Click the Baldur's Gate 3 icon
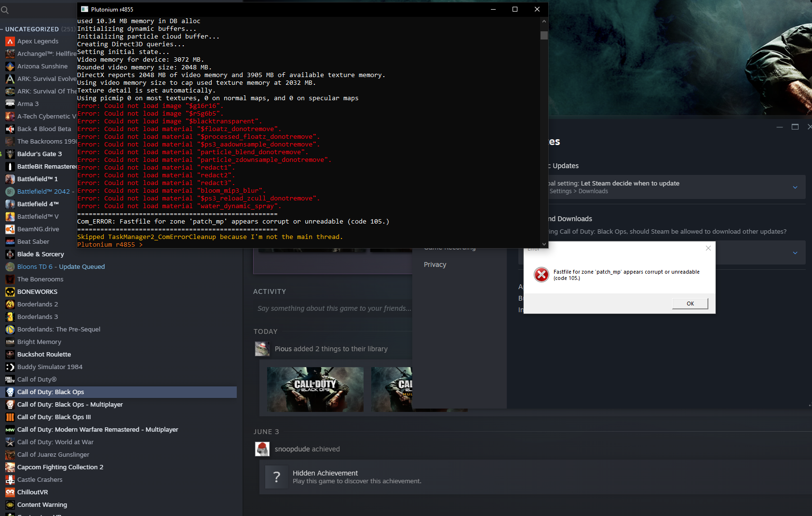Viewport: 812px width, 516px height. 10,154
